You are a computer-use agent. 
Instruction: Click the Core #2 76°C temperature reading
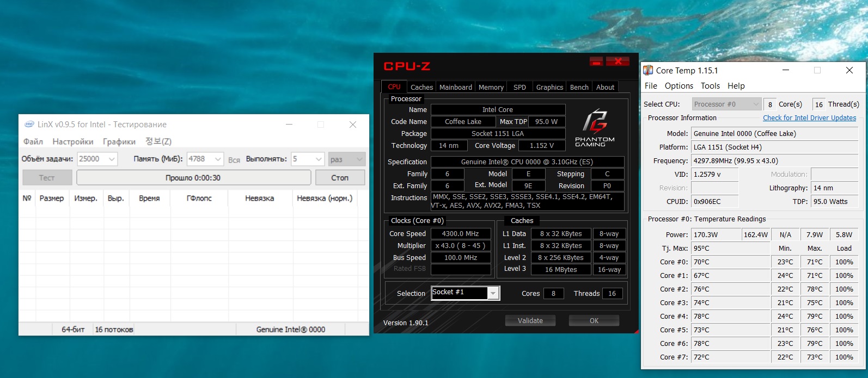730,289
